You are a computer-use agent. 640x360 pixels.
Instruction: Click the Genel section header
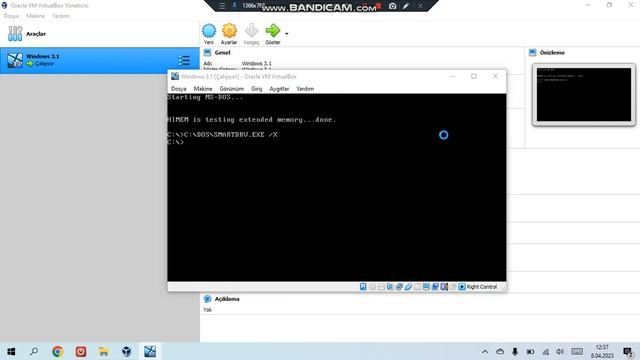222,53
